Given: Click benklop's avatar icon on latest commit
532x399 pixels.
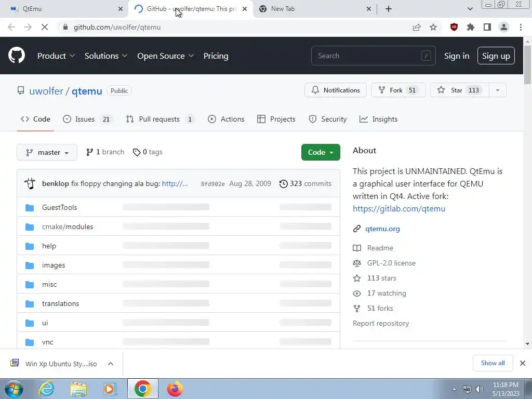Looking at the screenshot, I should pyautogui.click(x=30, y=183).
